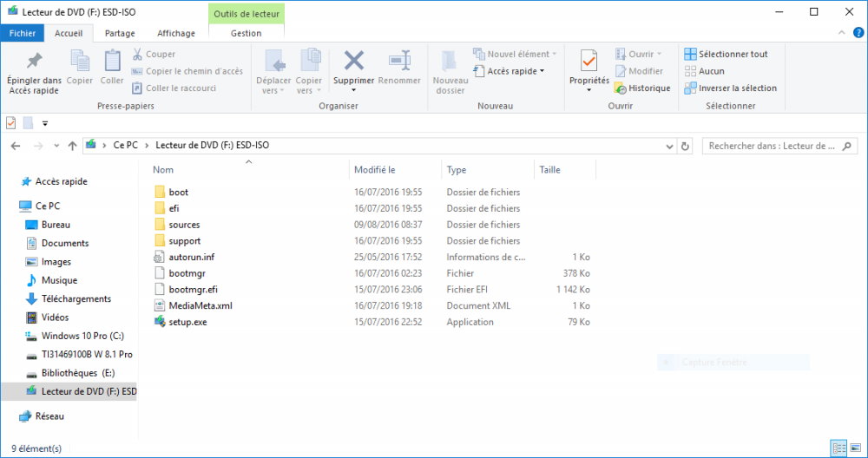Click Inverser la sélection
The width and height of the screenshot is (868, 458).
730,88
